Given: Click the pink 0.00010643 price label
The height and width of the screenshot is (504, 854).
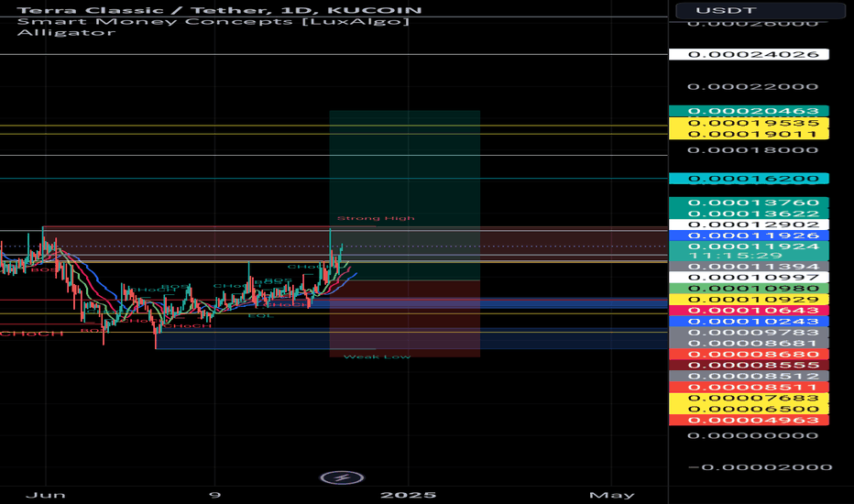Looking at the screenshot, I should (x=749, y=311).
